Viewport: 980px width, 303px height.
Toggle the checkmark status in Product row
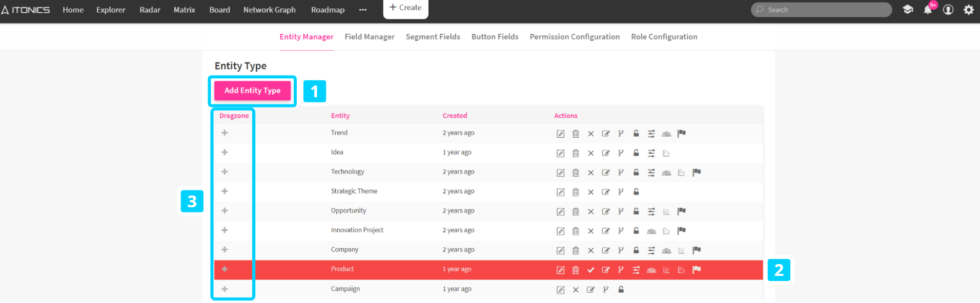[x=591, y=270]
